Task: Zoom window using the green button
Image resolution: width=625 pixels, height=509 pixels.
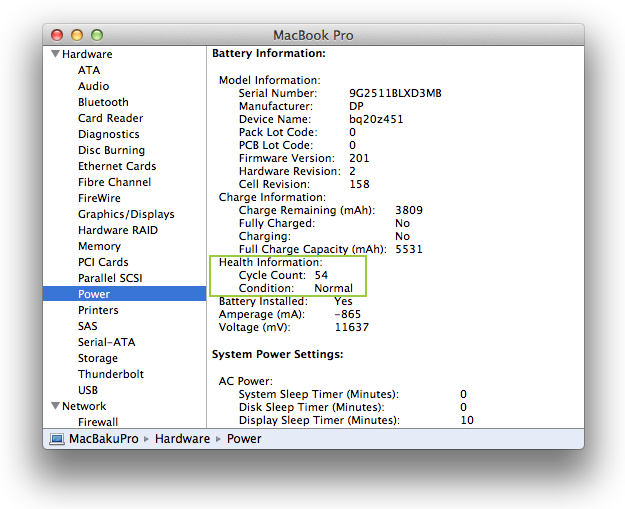Action: 97,35
